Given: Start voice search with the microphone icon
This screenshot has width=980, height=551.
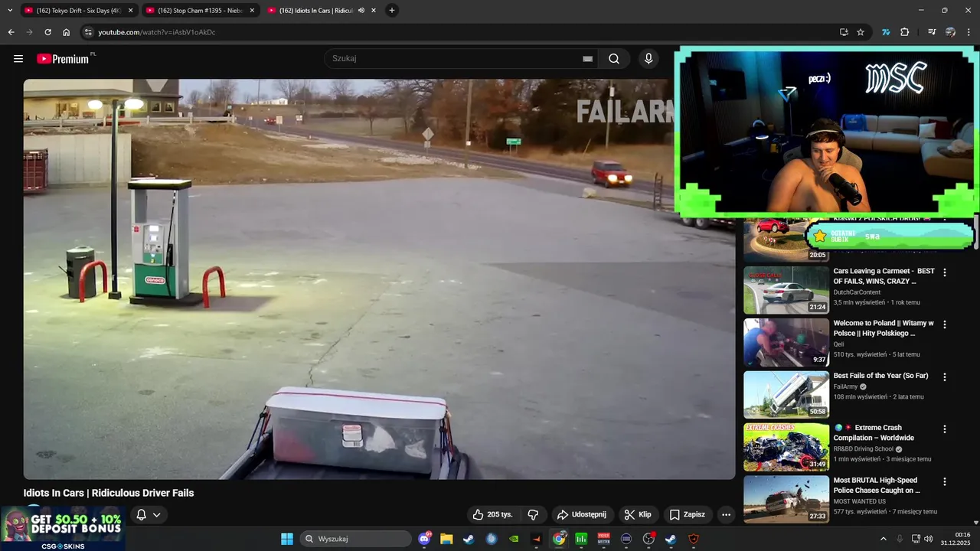Looking at the screenshot, I should 648,59.
